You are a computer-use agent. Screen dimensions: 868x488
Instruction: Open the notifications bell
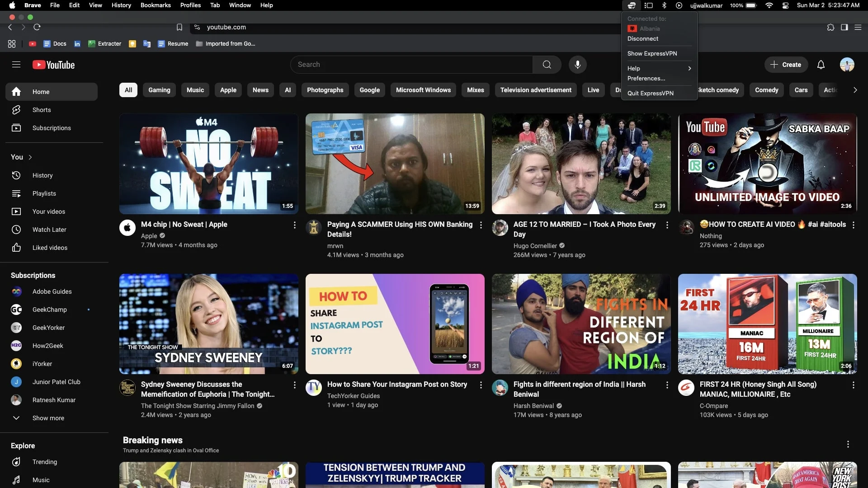coord(821,65)
